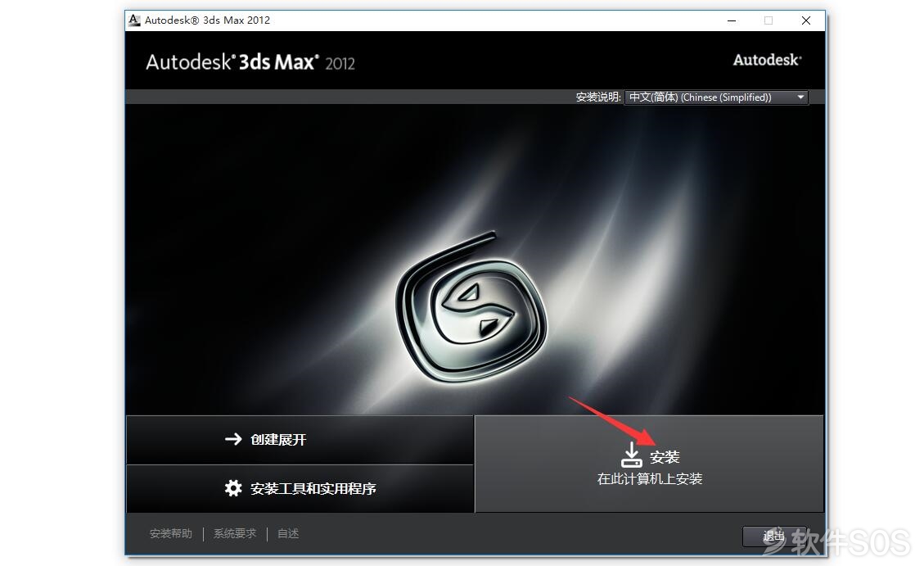Click the 安装说明 label

[597, 97]
